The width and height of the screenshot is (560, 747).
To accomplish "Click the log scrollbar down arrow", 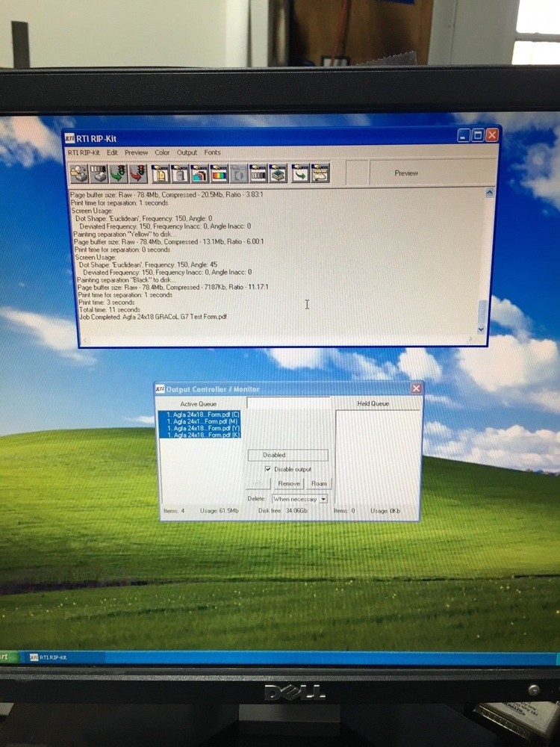I will tap(481, 329).
